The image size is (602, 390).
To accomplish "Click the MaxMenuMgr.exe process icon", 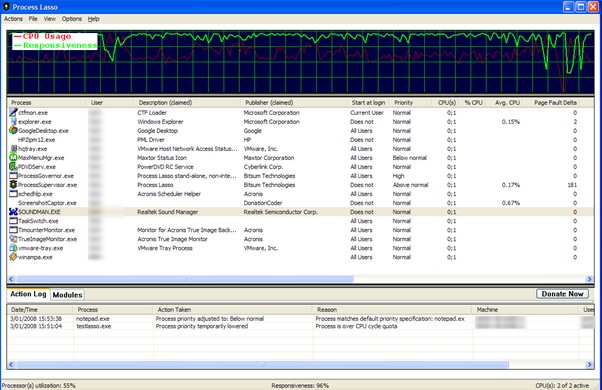I will (x=13, y=157).
